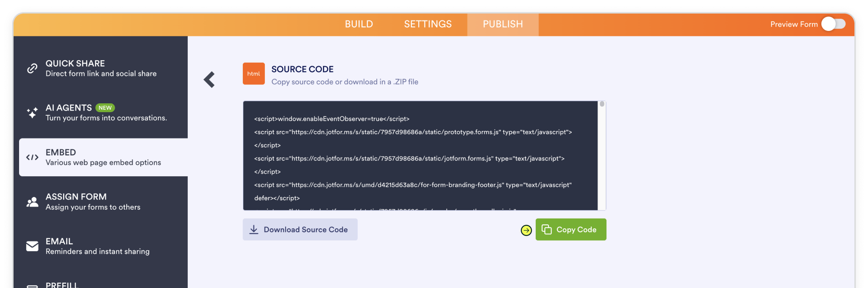Image resolution: width=868 pixels, height=288 pixels.
Task: Click 'Copy source code or download' subtitle
Action: tap(345, 82)
